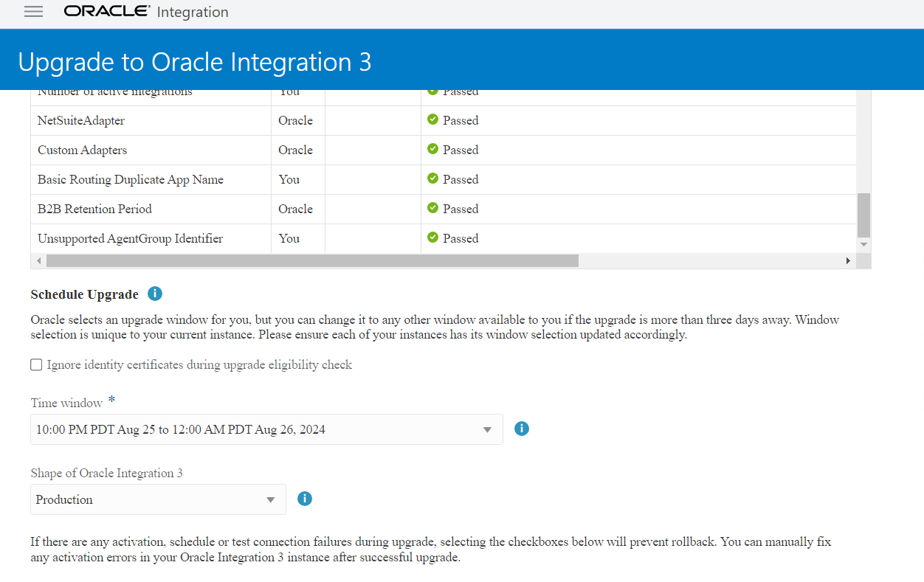Click table scroll left arrow
This screenshot has height=582, width=924.
pyautogui.click(x=38, y=260)
